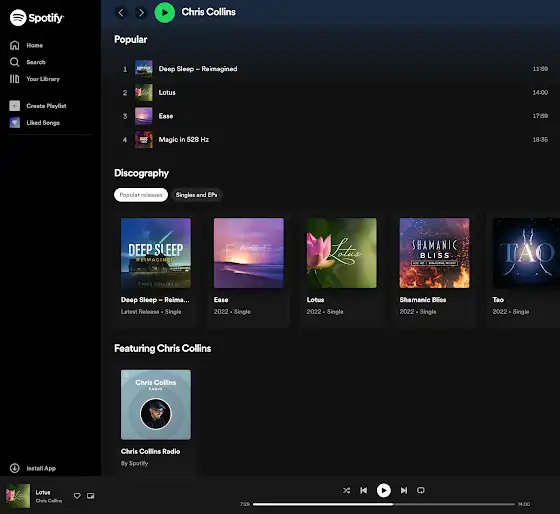
Task: Click the Discography heading
Action: tap(141, 173)
